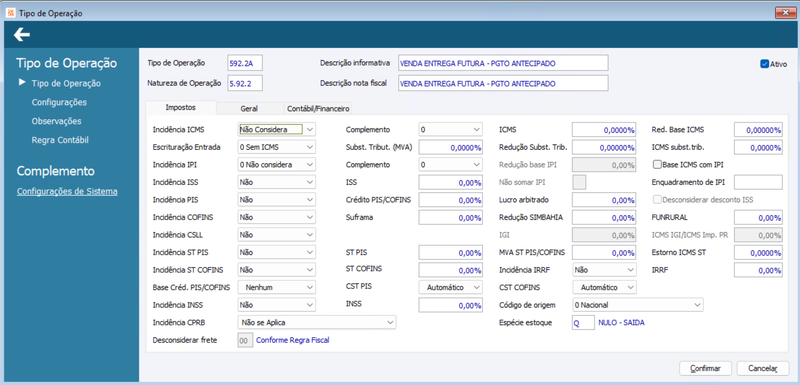
Task: Click the app icon in title bar
Action: point(11,13)
